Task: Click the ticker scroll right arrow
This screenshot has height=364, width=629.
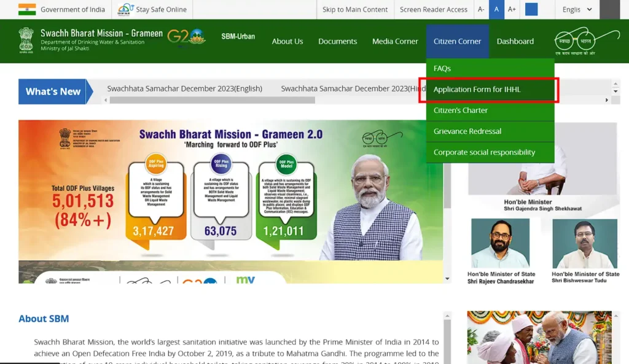Action: [606, 100]
